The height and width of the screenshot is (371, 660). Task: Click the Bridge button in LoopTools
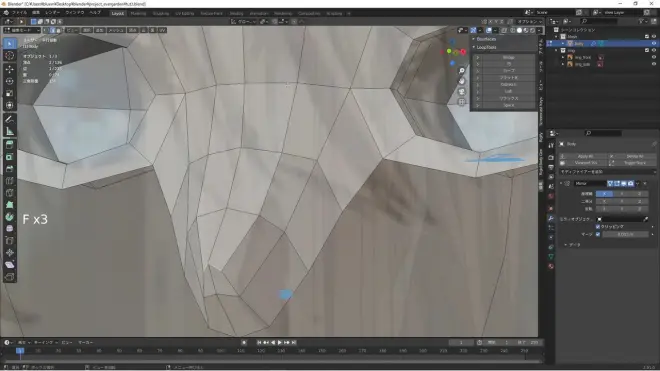coord(508,57)
